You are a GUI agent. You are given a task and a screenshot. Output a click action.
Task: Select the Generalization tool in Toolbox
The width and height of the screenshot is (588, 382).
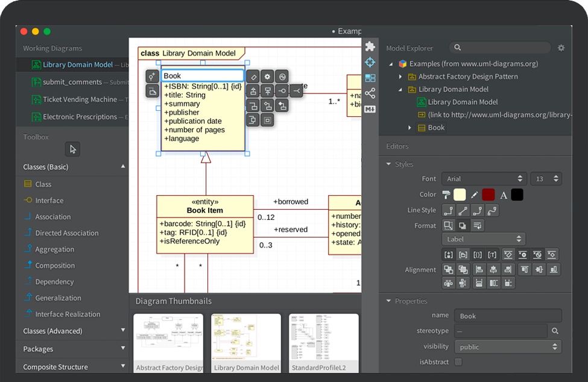58,298
